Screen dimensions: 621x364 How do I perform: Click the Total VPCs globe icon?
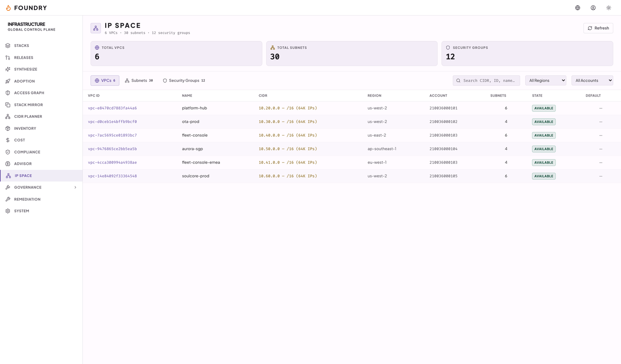[97, 48]
